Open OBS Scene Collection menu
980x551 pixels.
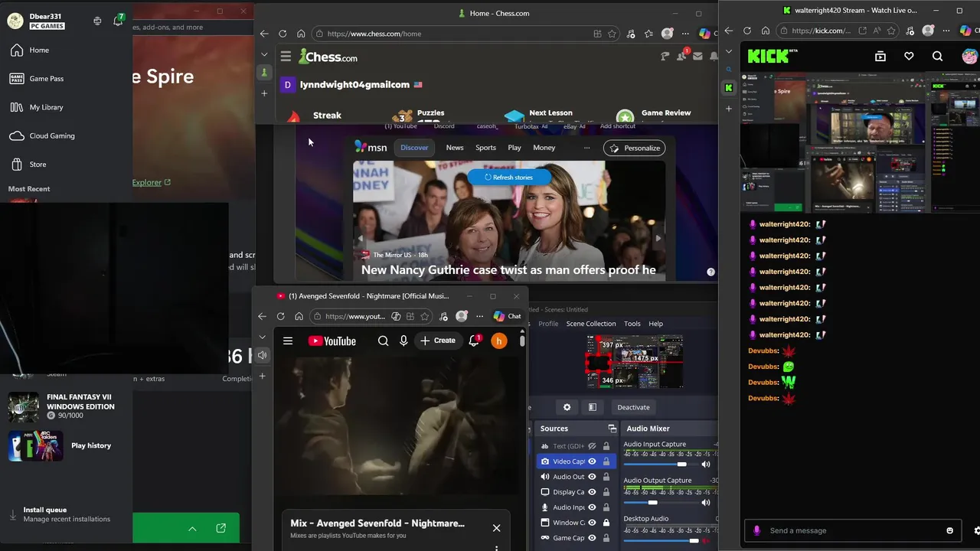tap(590, 324)
